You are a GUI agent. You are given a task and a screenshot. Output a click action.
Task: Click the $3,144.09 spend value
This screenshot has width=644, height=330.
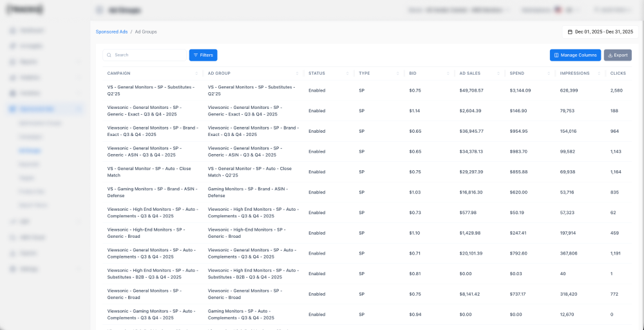(x=520, y=90)
